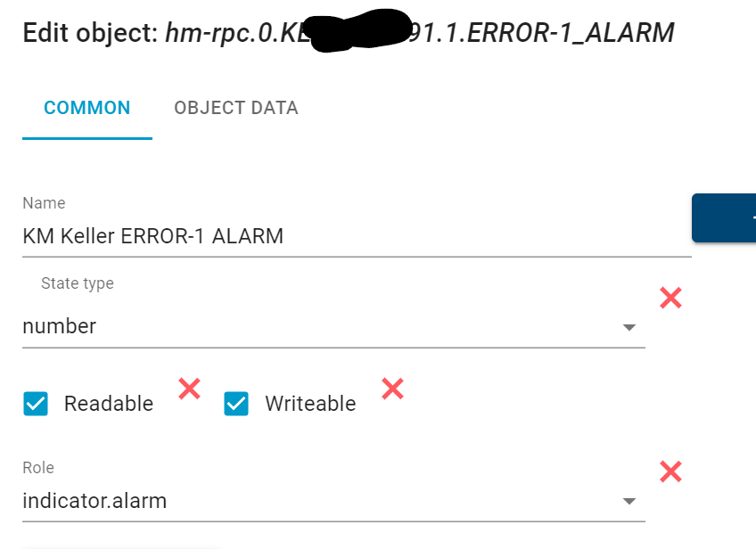Click the Role field label
This screenshot has width=756, height=549.
coord(38,467)
